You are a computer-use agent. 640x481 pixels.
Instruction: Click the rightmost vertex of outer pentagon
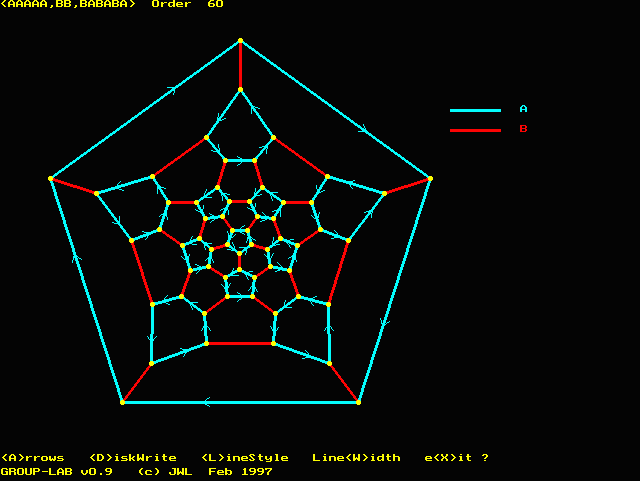[x=430, y=178]
